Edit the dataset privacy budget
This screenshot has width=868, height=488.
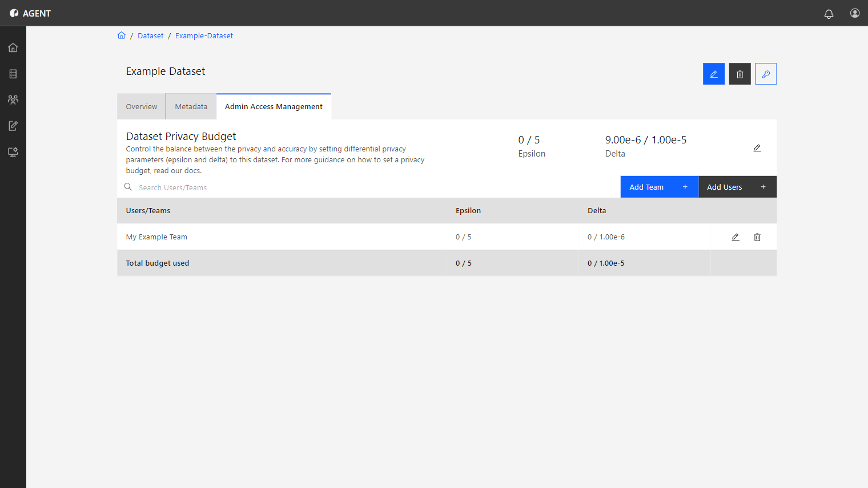click(757, 148)
